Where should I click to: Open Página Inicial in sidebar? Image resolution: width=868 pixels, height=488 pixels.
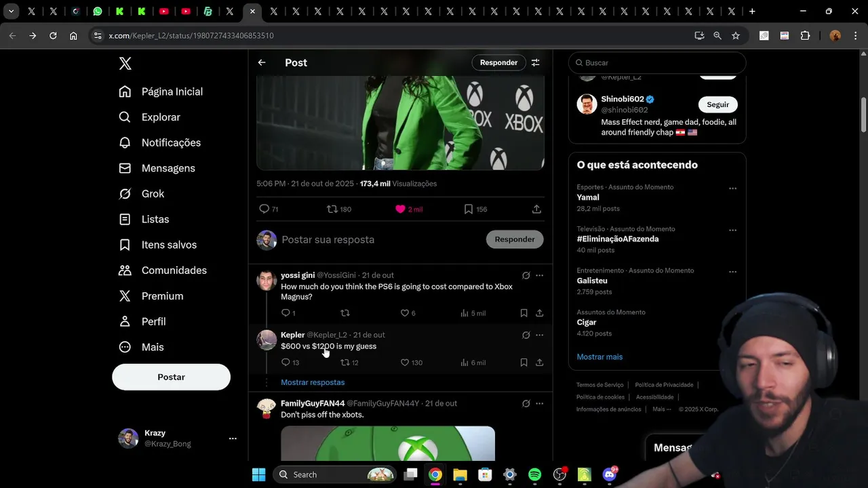coord(161,91)
